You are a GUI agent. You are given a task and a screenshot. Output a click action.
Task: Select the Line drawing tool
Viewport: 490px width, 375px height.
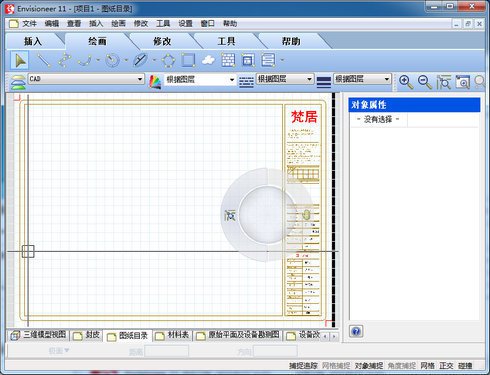click(43, 60)
